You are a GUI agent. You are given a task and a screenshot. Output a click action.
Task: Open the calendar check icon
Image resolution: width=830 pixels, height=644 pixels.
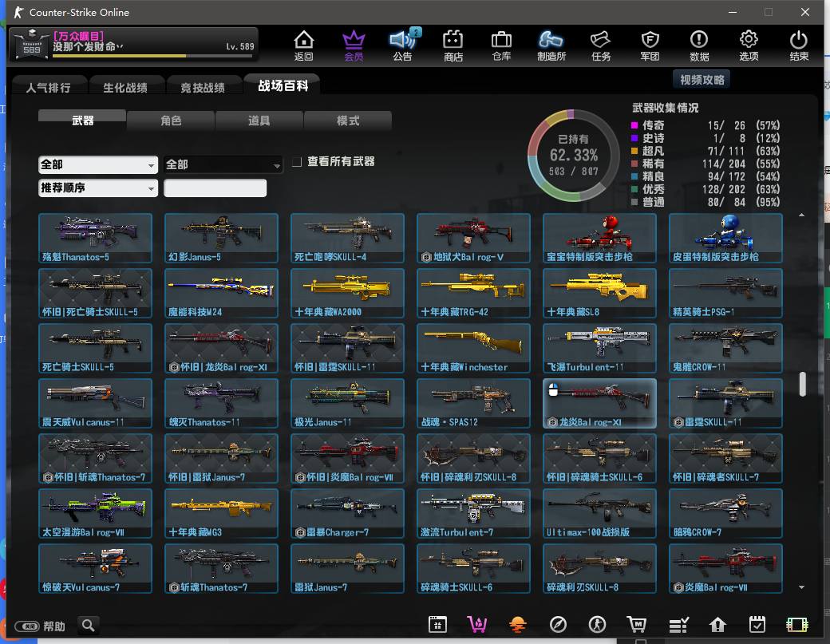(757, 625)
